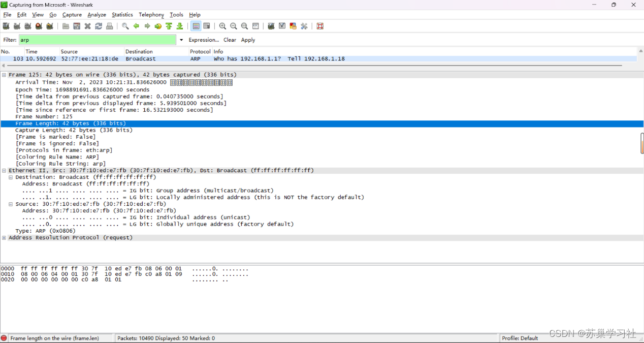Screen dimensions: 644x343
Task: Print packets toolbar icon
Action: pos(109,26)
